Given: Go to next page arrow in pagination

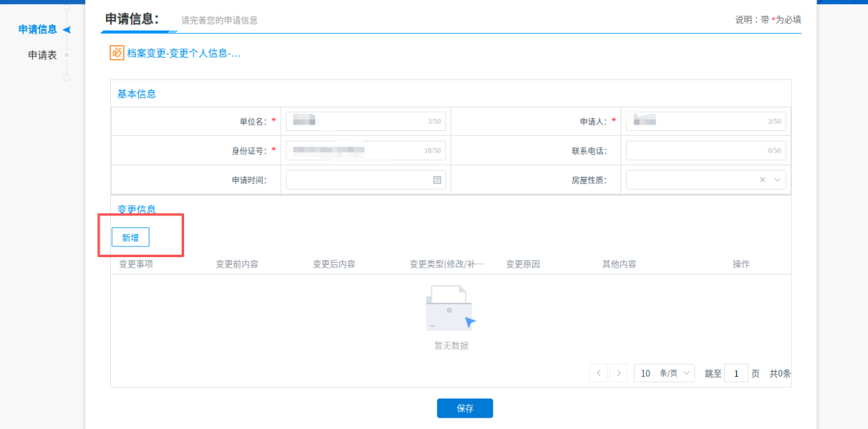Looking at the screenshot, I should [618, 373].
